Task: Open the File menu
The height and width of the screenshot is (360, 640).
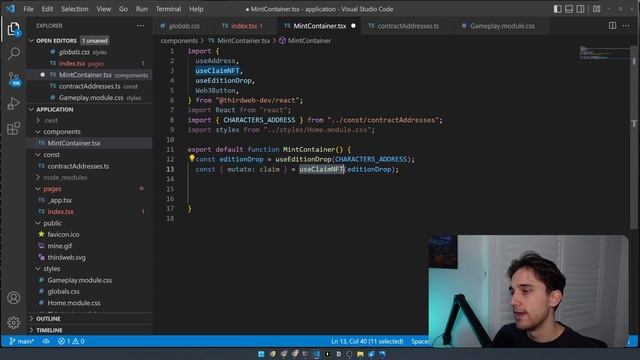Action: [29, 9]
